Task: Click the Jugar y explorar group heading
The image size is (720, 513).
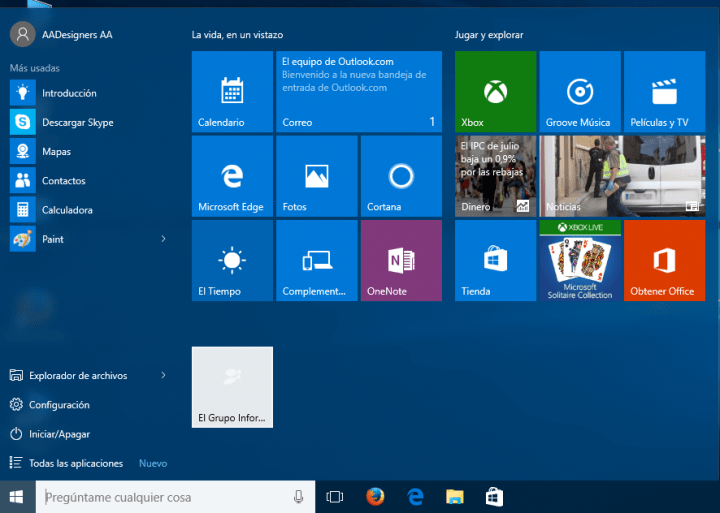Action: 489,35
